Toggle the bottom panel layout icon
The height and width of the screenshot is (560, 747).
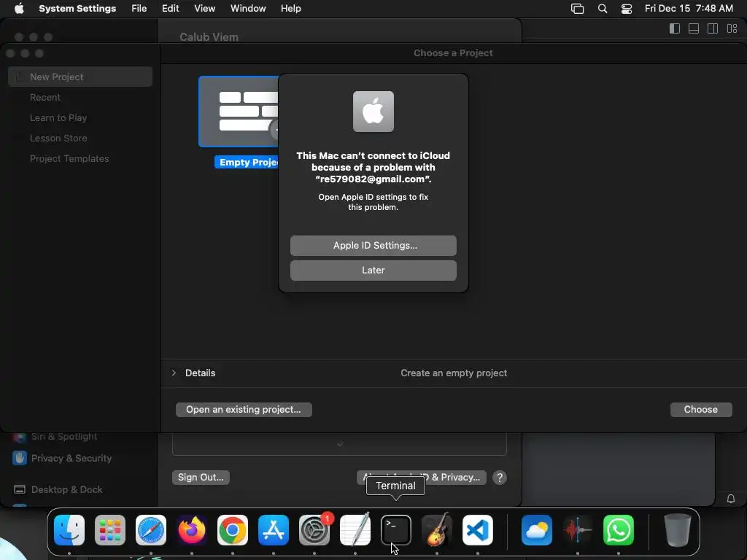coord(694,28)
